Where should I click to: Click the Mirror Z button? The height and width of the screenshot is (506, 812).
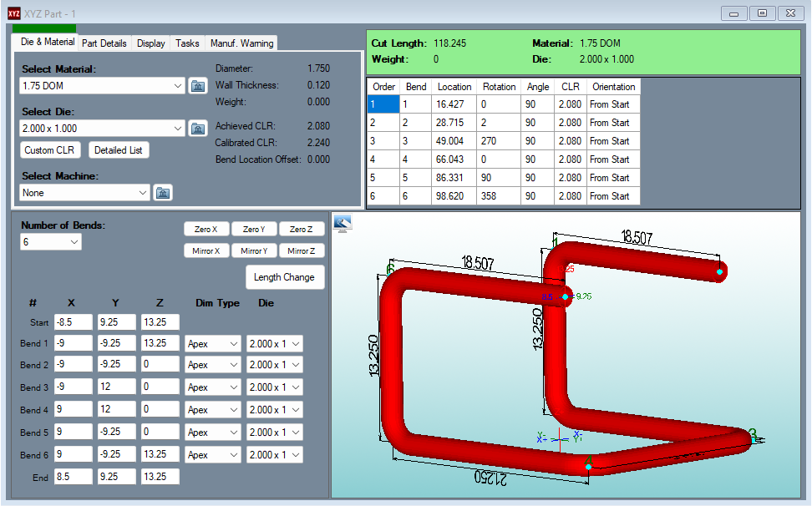[301, 251]
